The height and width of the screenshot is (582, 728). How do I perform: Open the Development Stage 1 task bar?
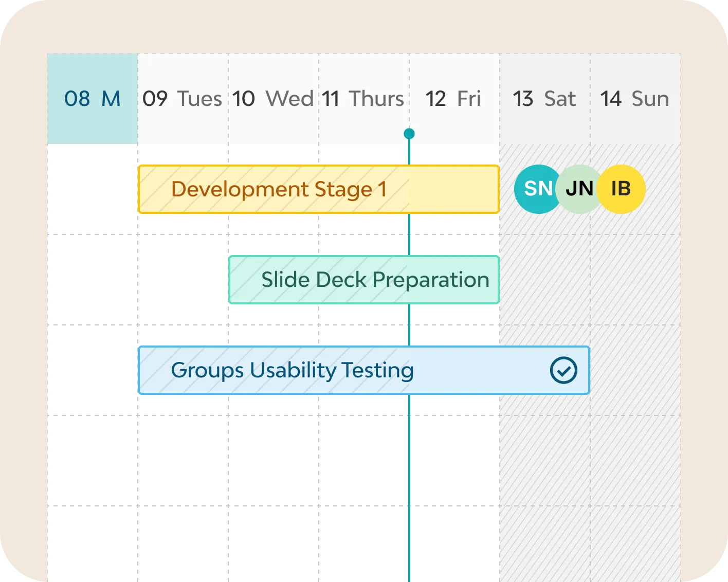pos(318,189)
